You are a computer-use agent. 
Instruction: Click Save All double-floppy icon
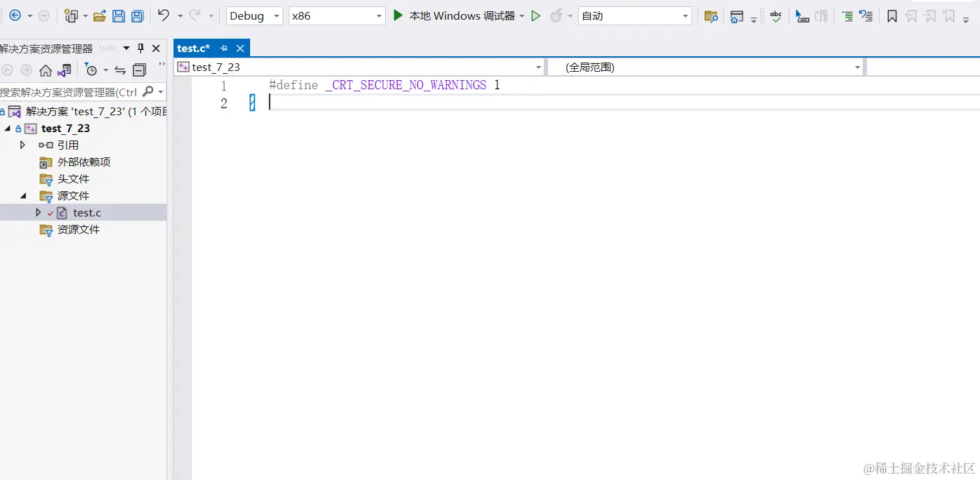(x=138, y=15)
